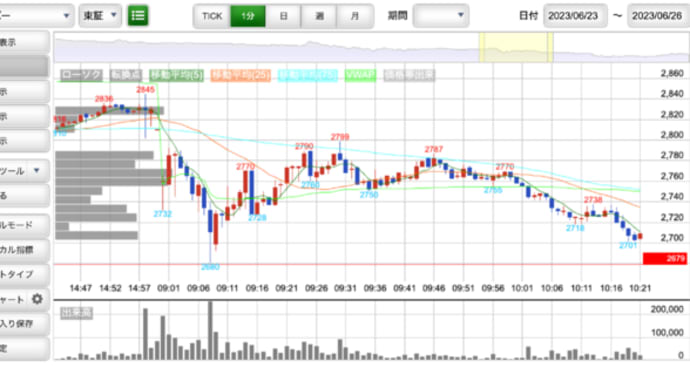690x388 pixels.
Task: Click the red 2679 price tag
Action: pos(665,258)
